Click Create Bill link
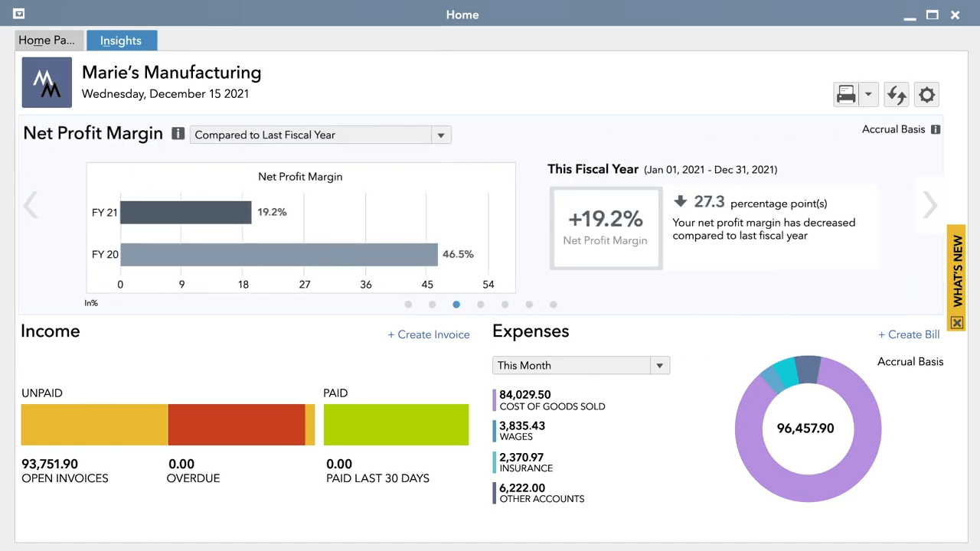Viewport: 980px width, 551px height. [909, 334]
